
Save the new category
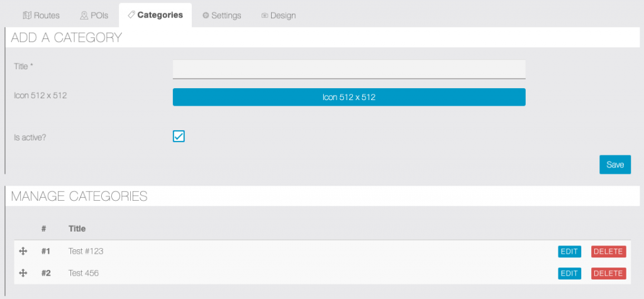(x=614, y=164)
